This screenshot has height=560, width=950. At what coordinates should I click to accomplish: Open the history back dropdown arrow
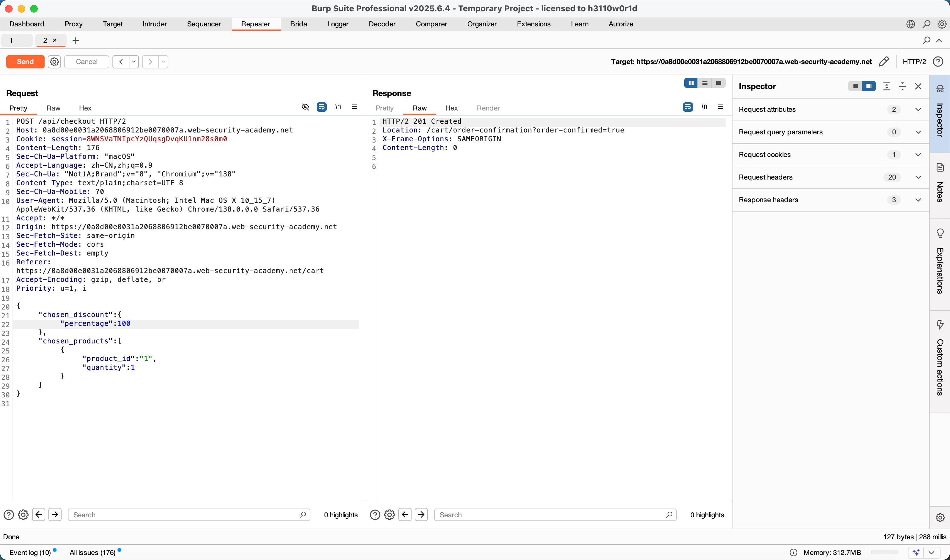[134, 62]
